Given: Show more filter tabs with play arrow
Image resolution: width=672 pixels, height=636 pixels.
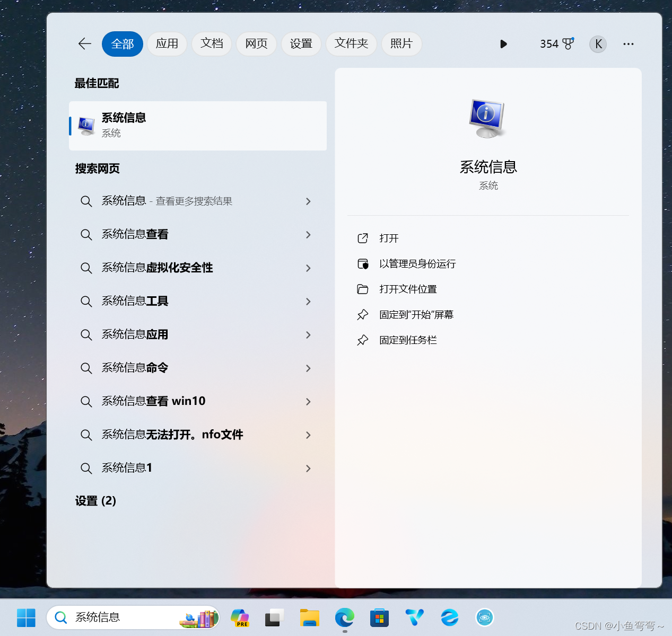Looking at the screenshot, I should pyautogui.click(x=503, y=44).
